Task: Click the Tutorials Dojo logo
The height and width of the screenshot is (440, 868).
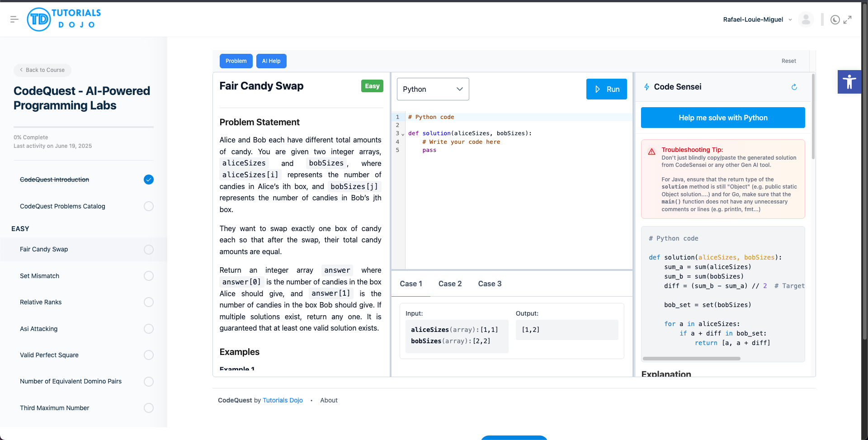Action: coord(64,19)
